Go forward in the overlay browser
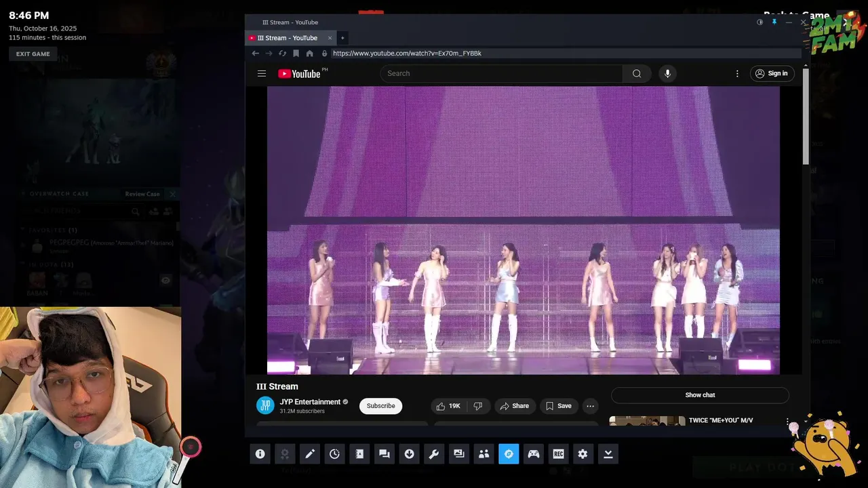 click(269, 54)
